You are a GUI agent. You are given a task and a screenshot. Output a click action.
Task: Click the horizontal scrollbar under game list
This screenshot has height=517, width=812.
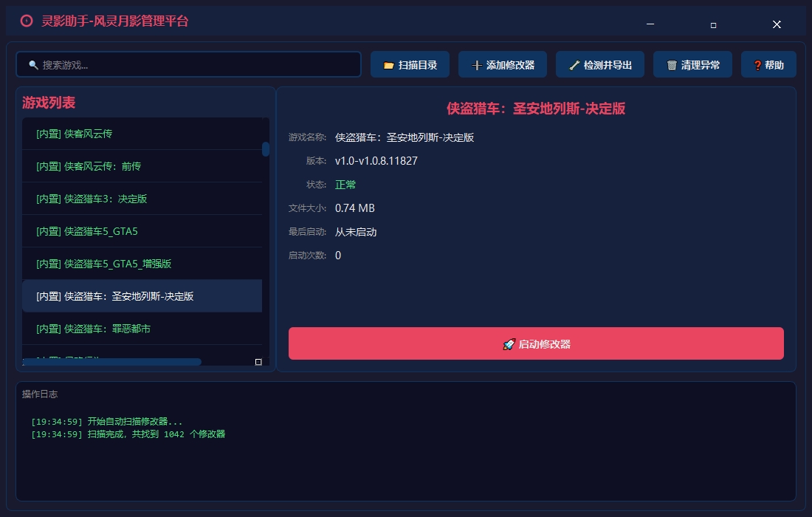pos(111,362)
